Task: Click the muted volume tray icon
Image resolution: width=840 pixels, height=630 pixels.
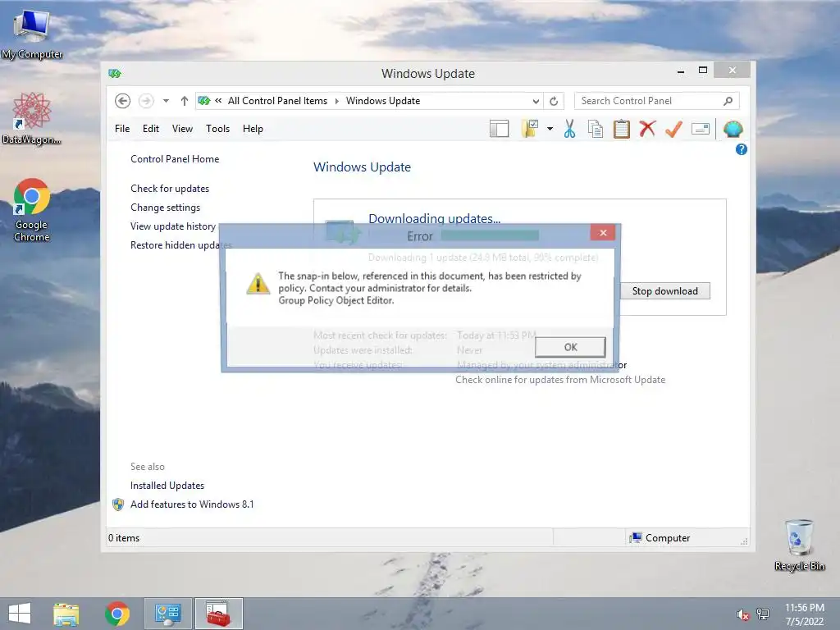Action: [743, 614]
